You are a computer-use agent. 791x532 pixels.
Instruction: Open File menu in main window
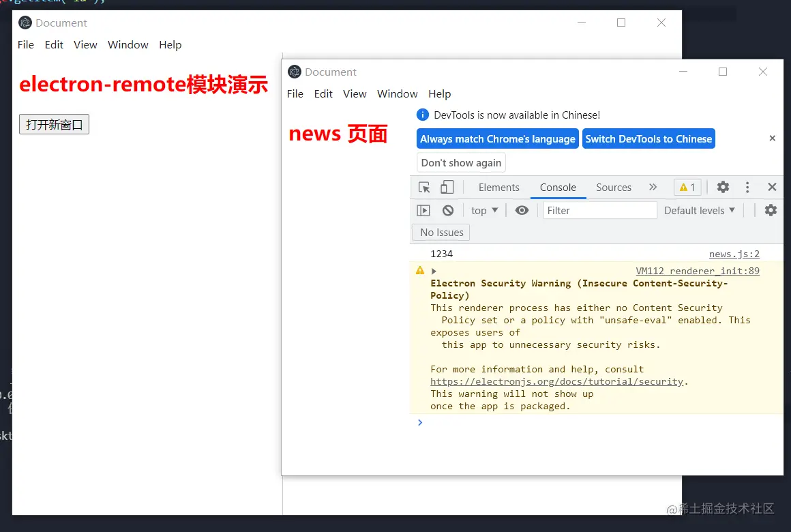[x=26, y=45]
